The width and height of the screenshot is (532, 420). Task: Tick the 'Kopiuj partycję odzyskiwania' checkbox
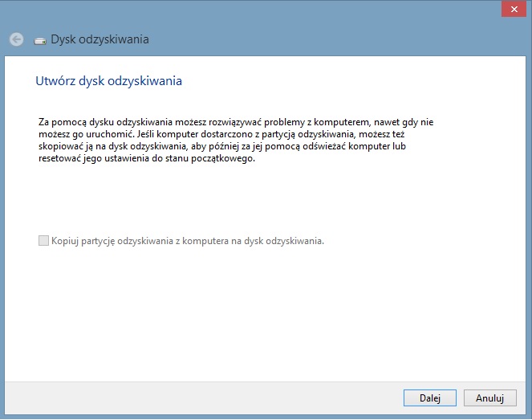click(x=43, y=241)
